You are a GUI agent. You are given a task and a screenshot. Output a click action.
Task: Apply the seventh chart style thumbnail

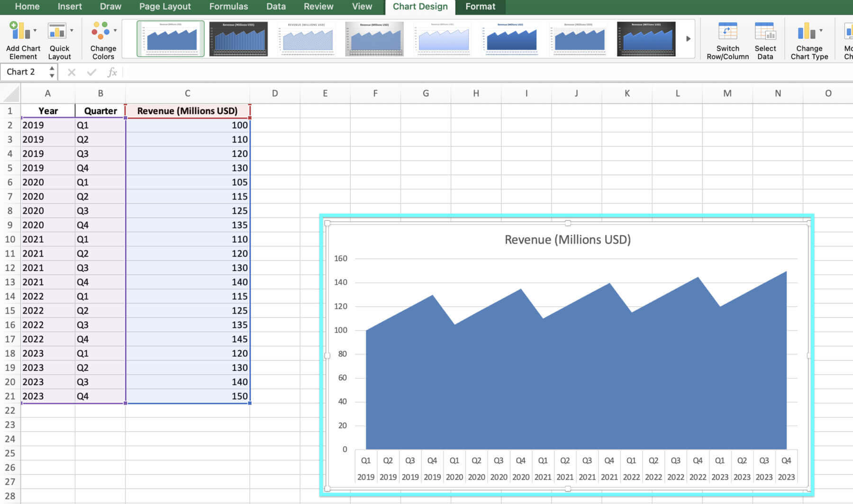tap(579, 38)
